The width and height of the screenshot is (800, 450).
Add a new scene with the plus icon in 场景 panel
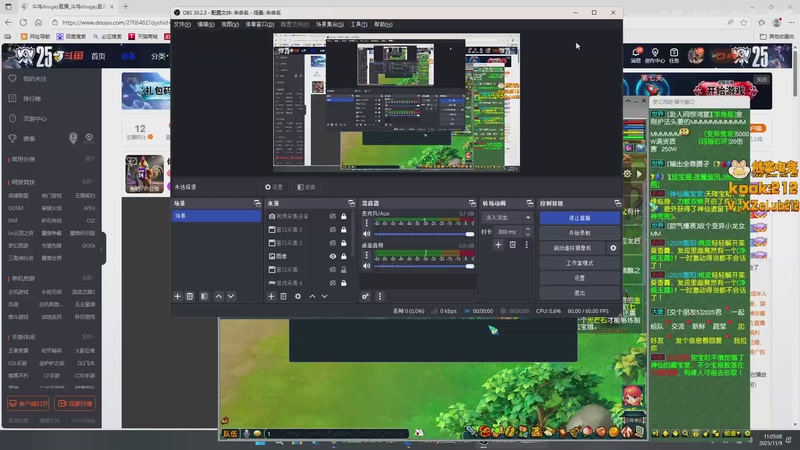tap(178, 296)
